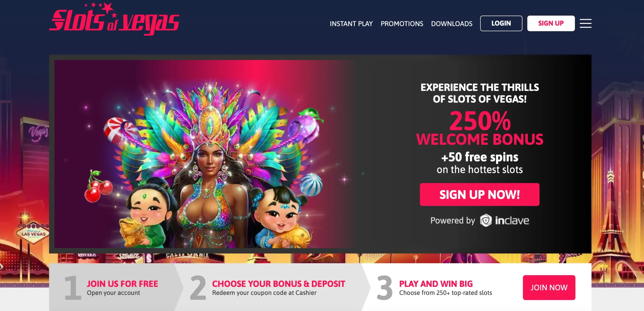The image size is (644, 311).
Task: Open the Instant Play menu item
Action: (x=351, y=24)
